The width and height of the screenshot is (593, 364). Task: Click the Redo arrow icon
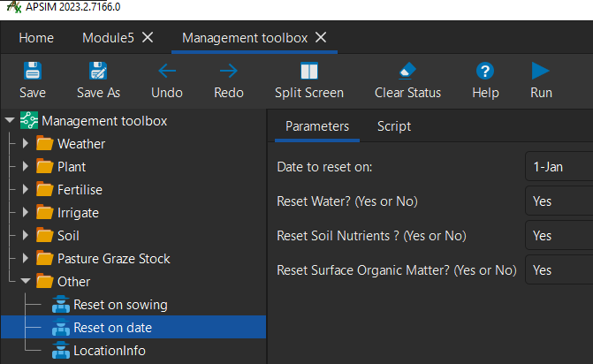(228, 71)
